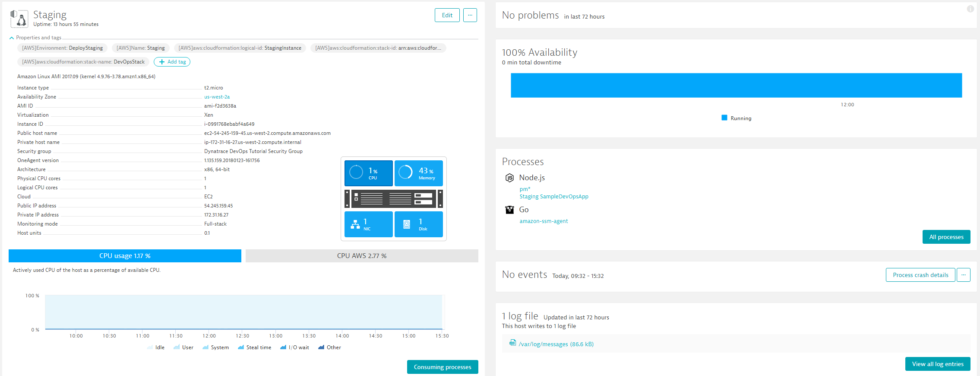Screen dimensions: 980x376
Task: Click the Staging host title
Action: click(x=50, y=15)
